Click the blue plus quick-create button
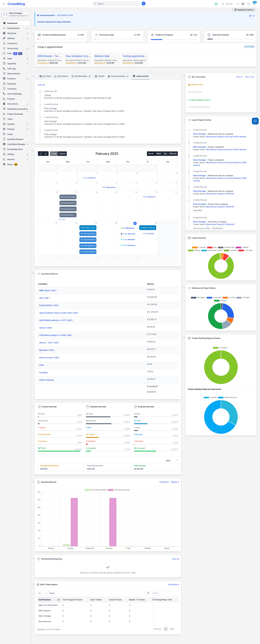This screenshot has width=260, height=644. 143,4
